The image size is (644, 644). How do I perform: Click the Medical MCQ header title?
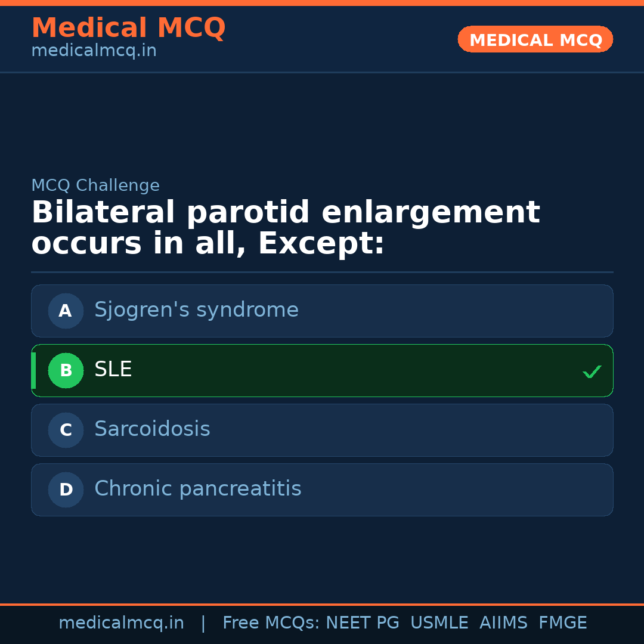click(128, 28)
